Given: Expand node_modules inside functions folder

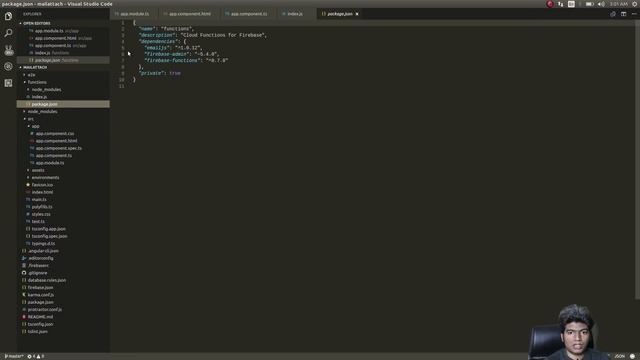Looking at the screenshot, I should (x=46, y=89).
